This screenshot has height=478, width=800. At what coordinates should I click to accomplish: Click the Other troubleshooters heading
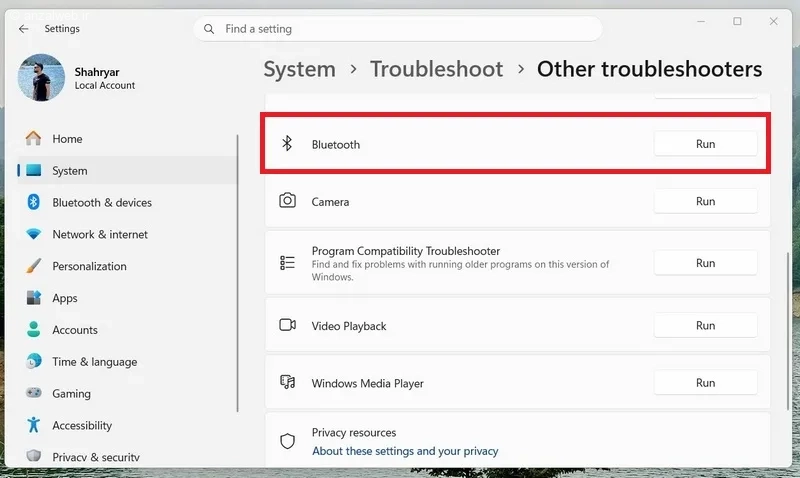[649, 69]
